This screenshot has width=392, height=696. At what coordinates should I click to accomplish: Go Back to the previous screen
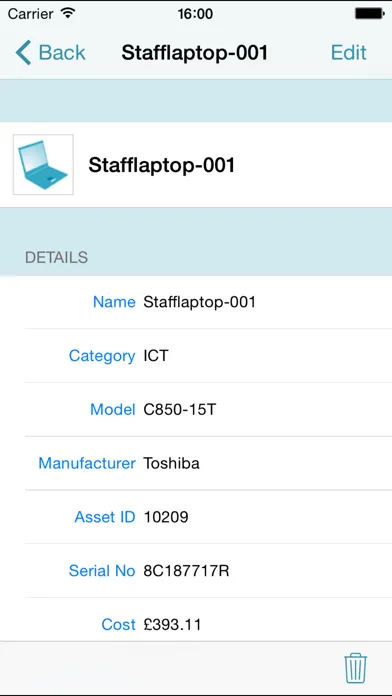(x=50, y=52)
